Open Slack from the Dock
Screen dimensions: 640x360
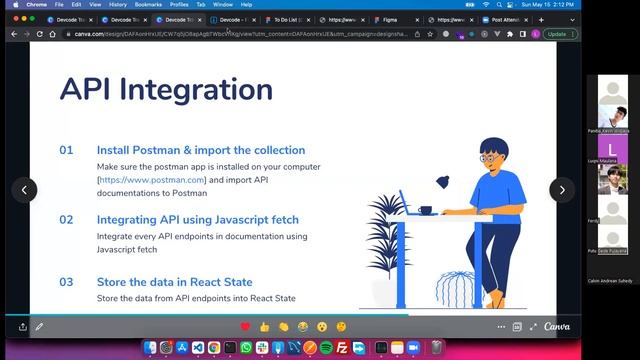coord(262,347)
